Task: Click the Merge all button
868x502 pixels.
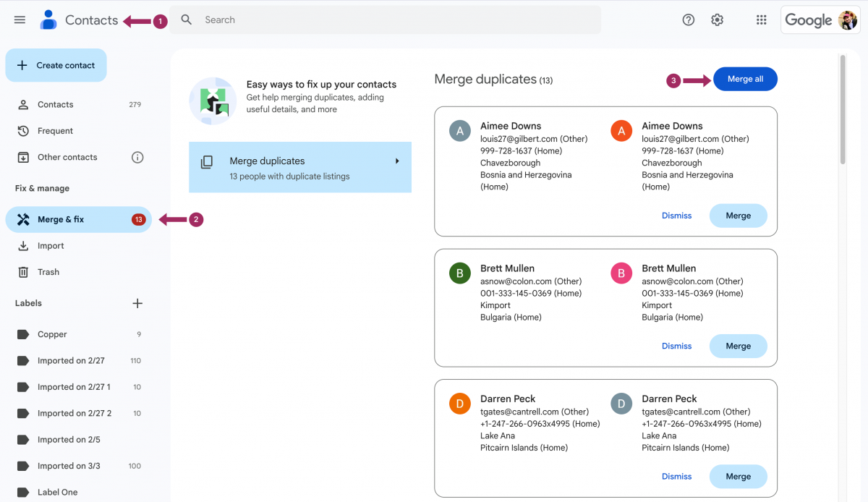Action: 745,79
